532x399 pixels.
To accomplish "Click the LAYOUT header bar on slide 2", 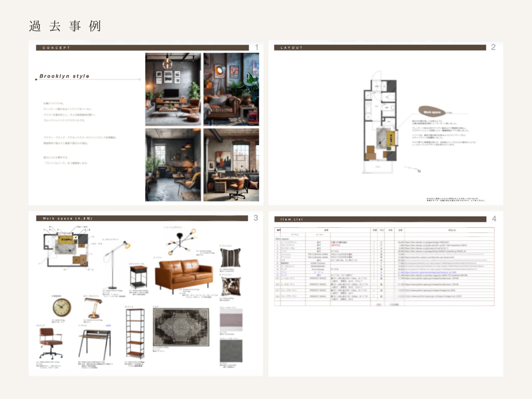I will pos(381,47).
